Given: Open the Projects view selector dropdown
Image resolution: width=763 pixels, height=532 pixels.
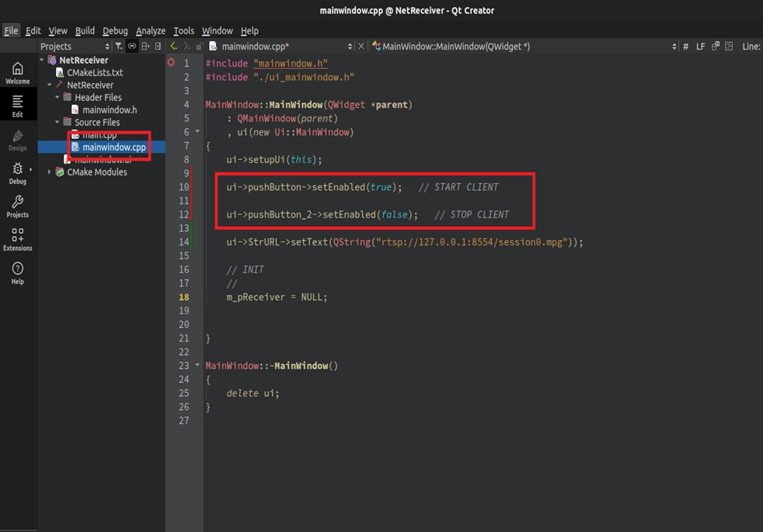Looking at the screenshot, I should (x=75, y=46).
